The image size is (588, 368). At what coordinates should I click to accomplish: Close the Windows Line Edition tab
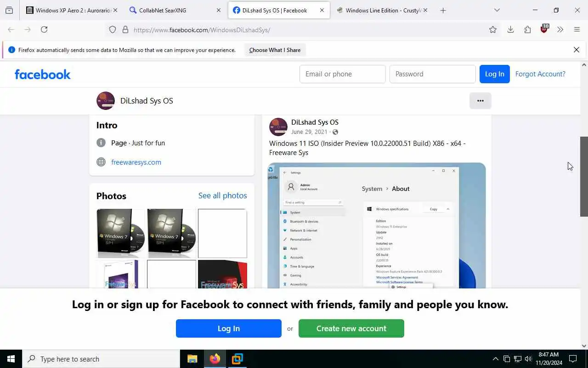click(425, 10)
